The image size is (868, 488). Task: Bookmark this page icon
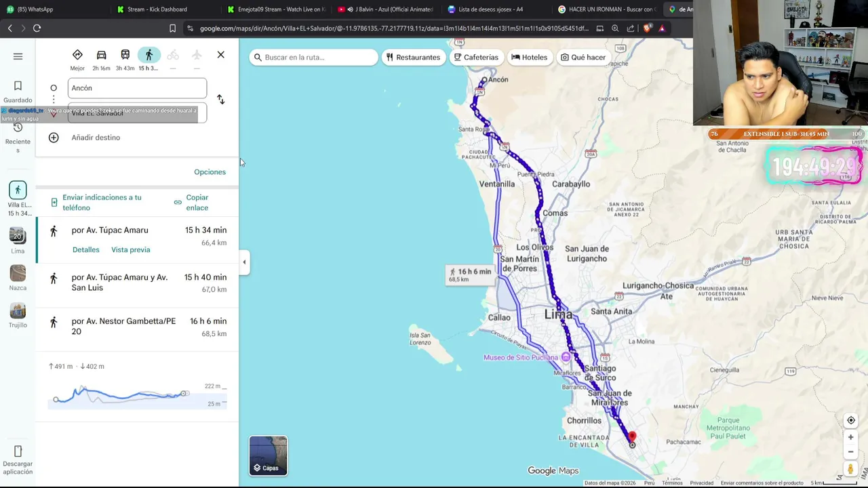tap(172, 28)
